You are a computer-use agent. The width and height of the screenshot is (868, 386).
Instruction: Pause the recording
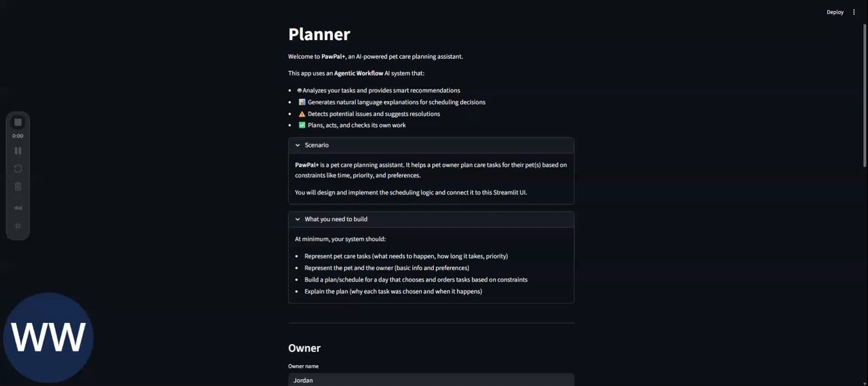point(18,151)
